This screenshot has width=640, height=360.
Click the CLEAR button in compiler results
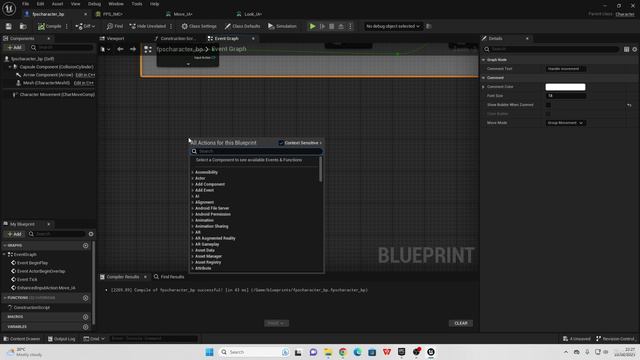(461, 323)
